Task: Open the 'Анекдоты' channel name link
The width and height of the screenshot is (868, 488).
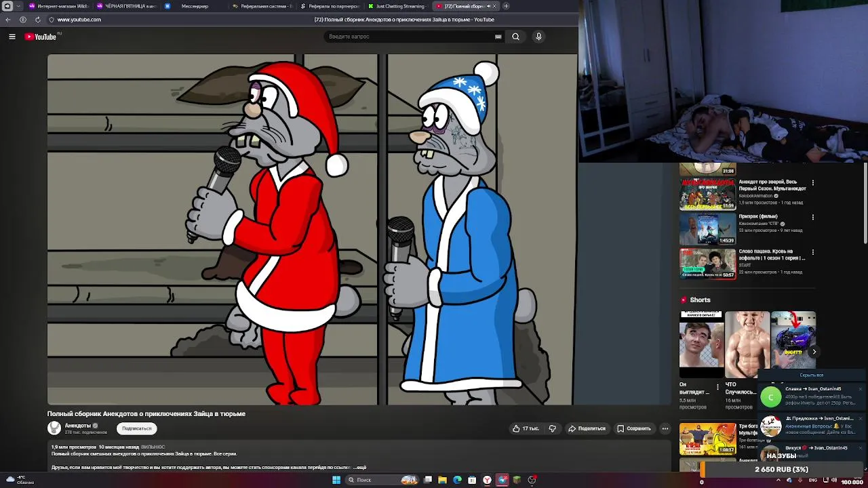Action: (78, 425)
